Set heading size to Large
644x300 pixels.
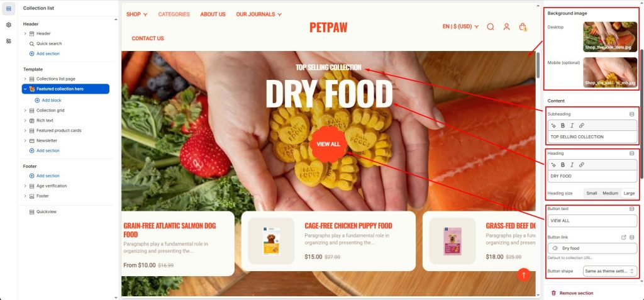(629, 193)
